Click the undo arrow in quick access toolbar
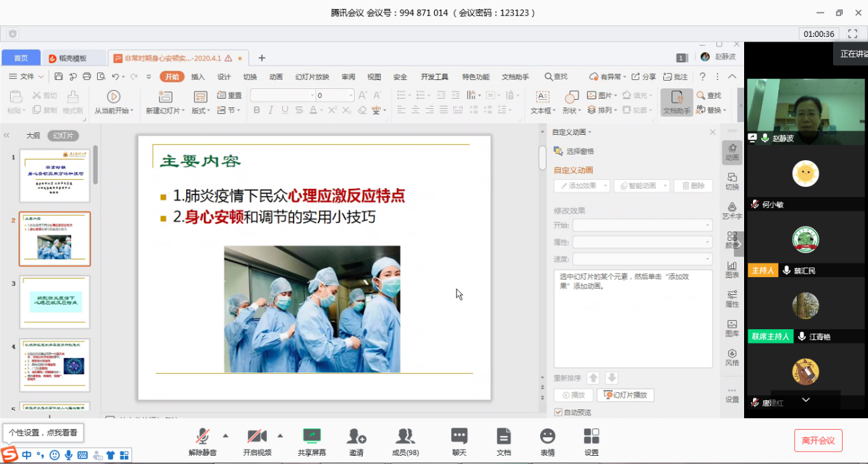Screen dimensions: 868x464 tap(116, 77)
